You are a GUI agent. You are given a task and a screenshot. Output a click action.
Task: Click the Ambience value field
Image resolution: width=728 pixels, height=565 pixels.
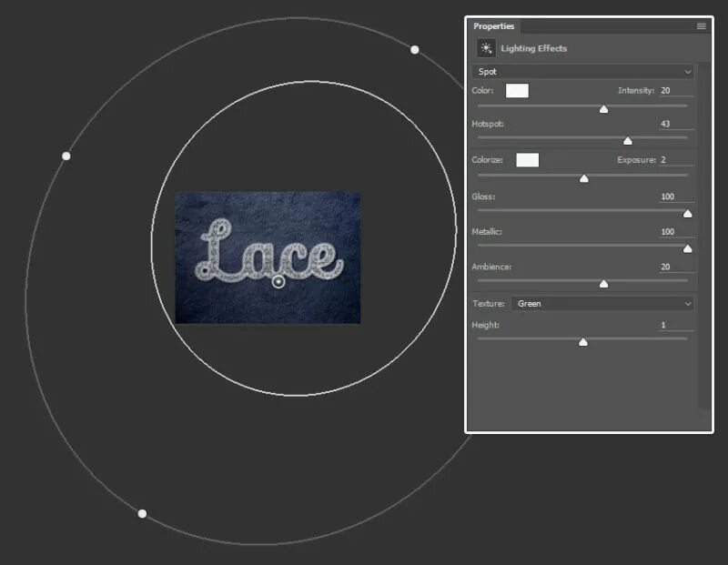click(x=676, y=267)
